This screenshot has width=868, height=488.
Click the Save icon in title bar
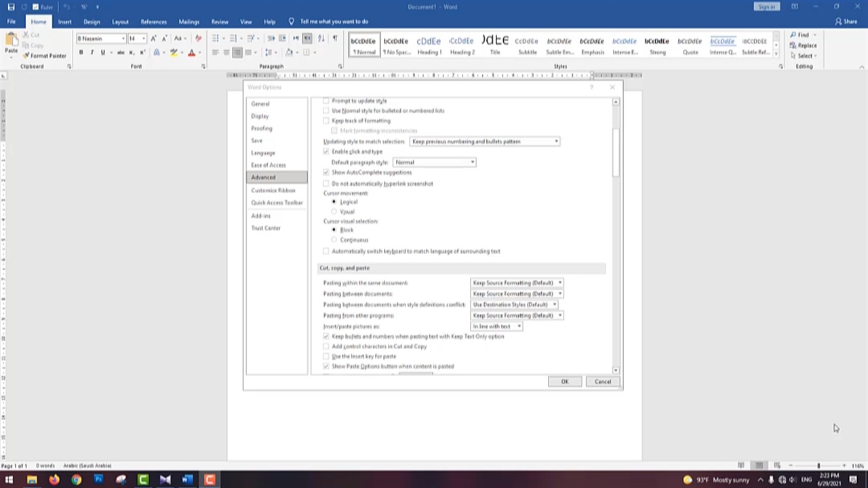(x=11, y=7)
